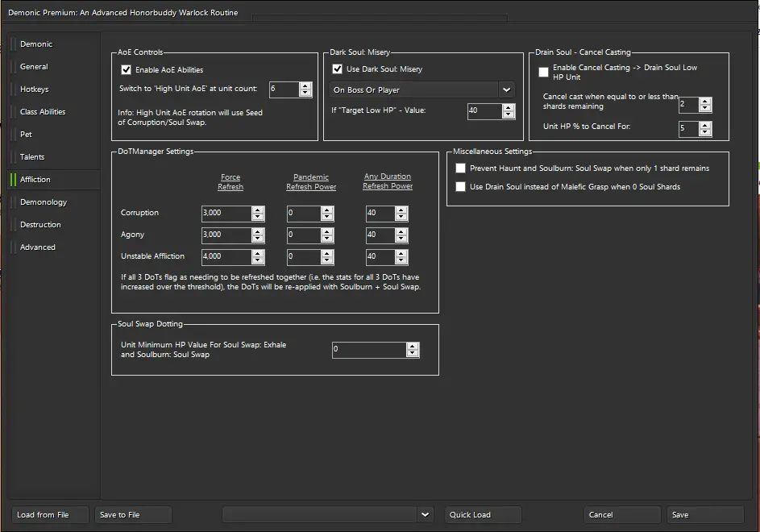Increase Unstable Affliction Force Refresh value
760x532 pixels.
(258, 253)
